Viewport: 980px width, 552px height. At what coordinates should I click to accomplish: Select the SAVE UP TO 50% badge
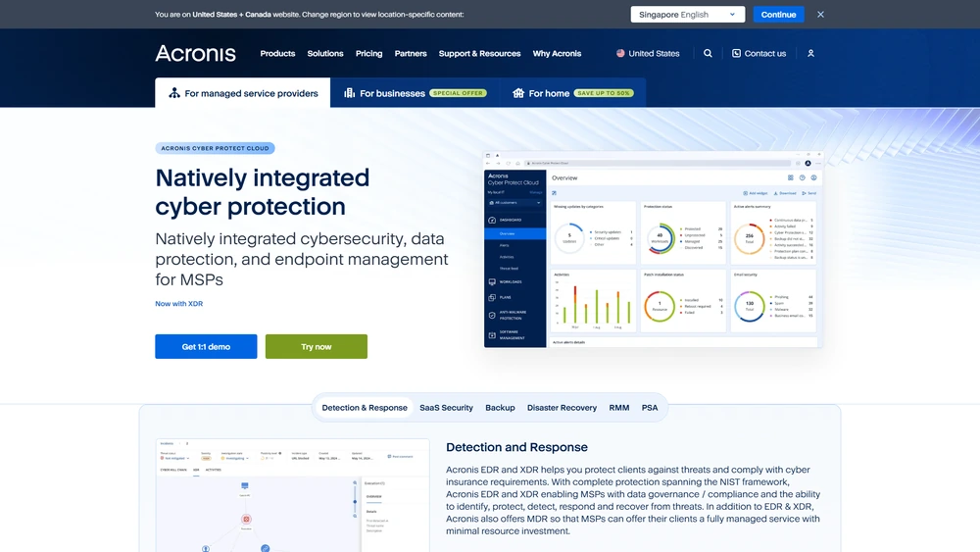[604, 93]
